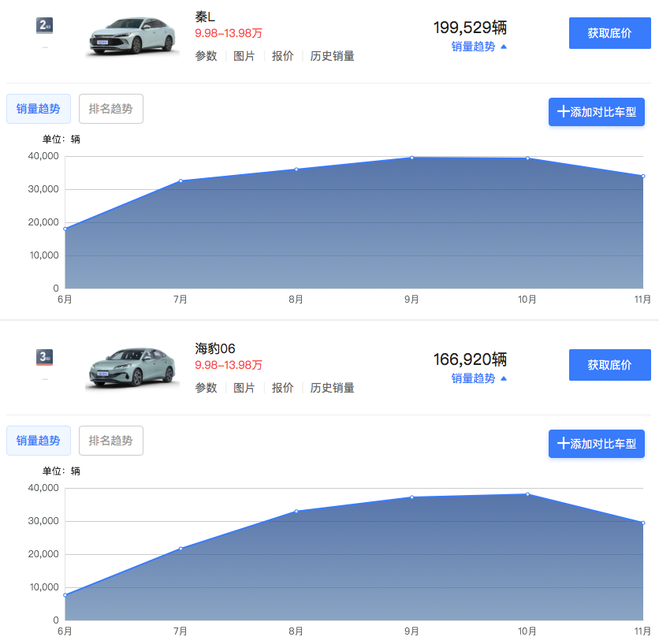Switch to 排名趋势 tab for 秦L
The height and width of the screenshot is (644, 659).
(111, 109)
